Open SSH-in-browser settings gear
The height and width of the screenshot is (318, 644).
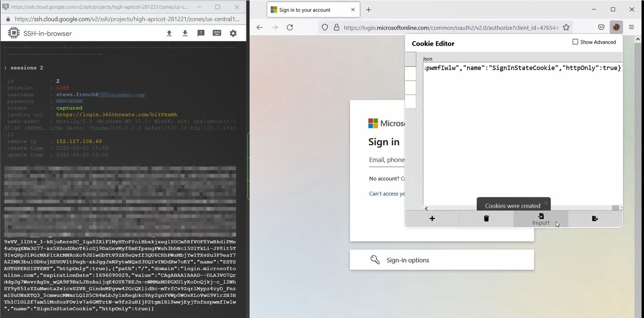tap(233, 33)
